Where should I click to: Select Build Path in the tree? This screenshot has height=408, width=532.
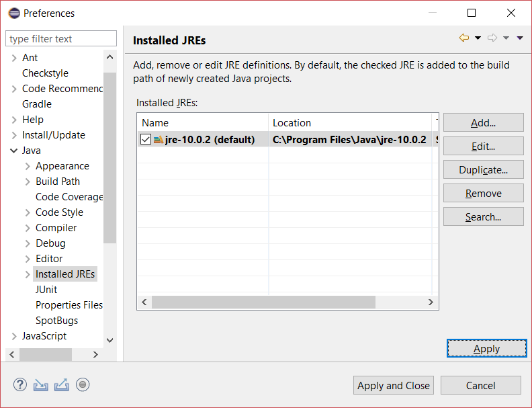pos(58,181)
